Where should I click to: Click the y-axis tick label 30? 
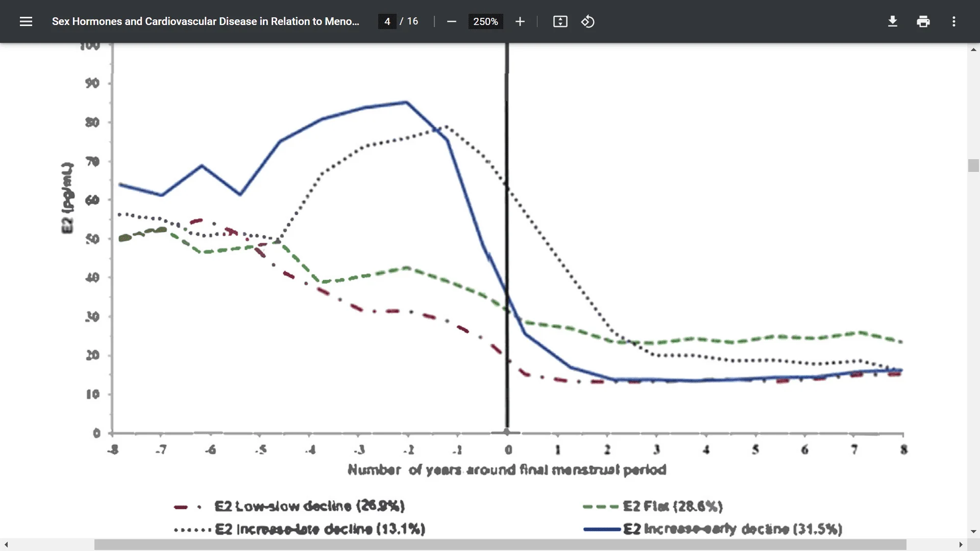coord(92,317)
